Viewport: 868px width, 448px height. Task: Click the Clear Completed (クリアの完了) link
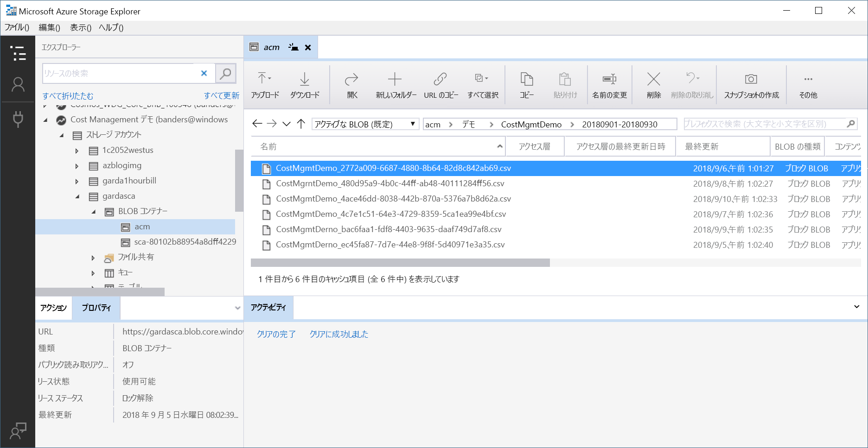[276, 334]
